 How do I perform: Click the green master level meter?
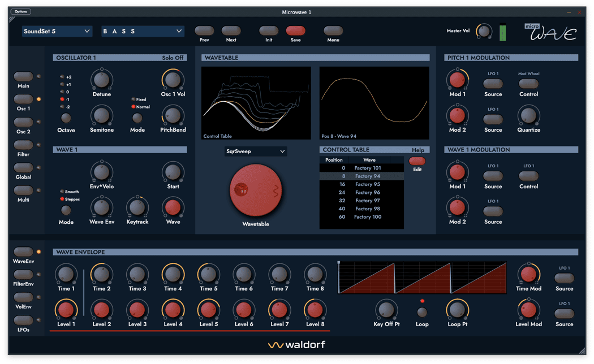pos(502,32)
